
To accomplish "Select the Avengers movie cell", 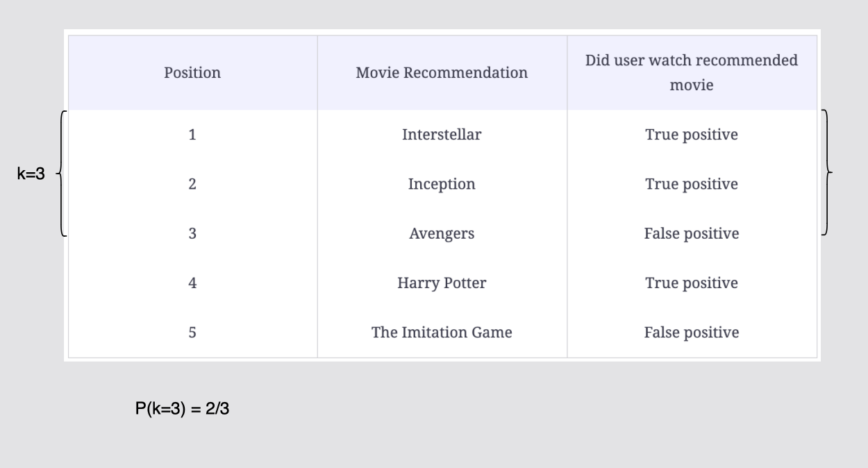I will 442,234.
